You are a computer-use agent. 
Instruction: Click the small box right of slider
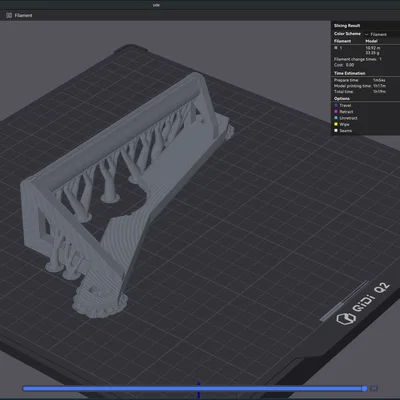tap(374, 388)
